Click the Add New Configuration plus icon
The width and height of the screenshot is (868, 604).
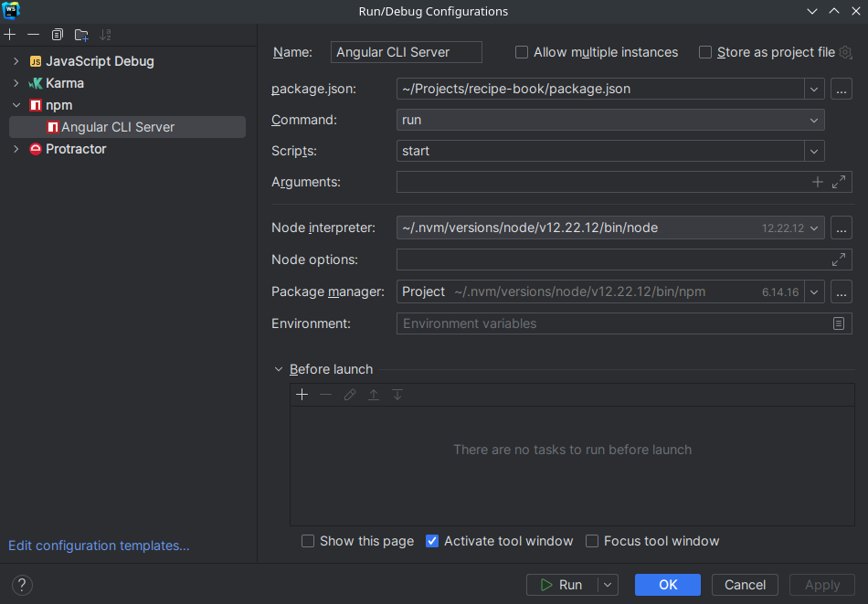[10, 35]
